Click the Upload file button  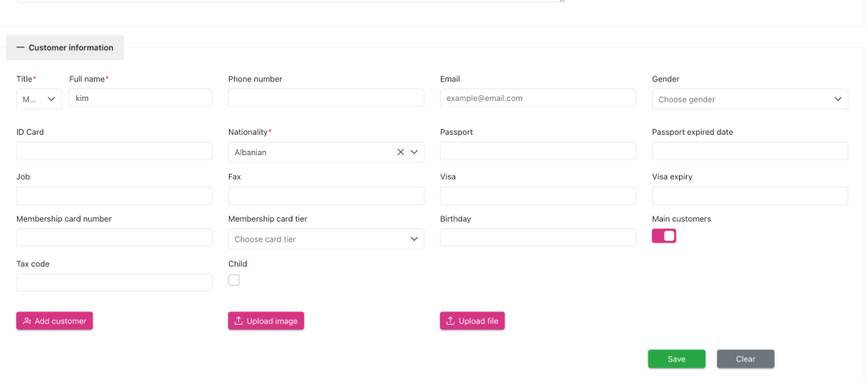[x=472, y=321]
